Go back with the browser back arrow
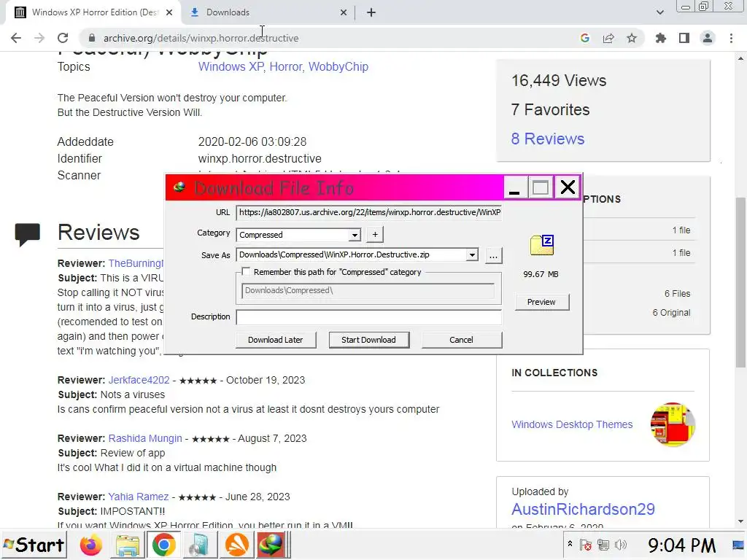Viewport: 747px width, 560px height. (x=16, y=38)
